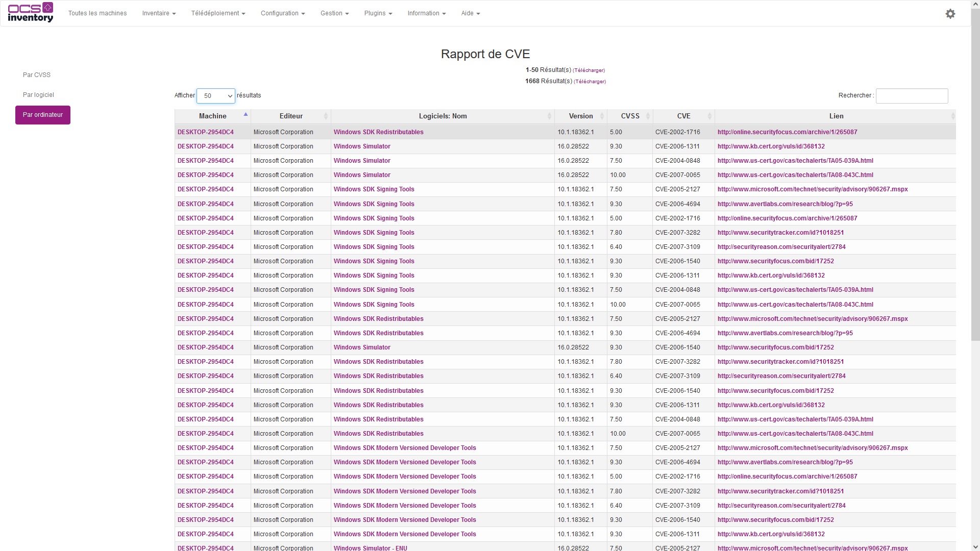Select CVE-2006-4694 in Signing Tools row
This screenshot has height=551, width=980.
[x=678, y=204]
